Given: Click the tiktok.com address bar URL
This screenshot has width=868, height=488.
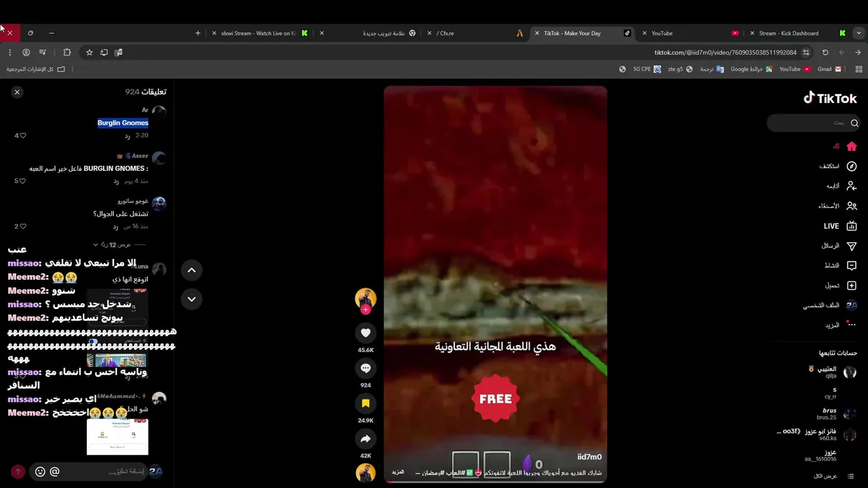Looking at the screenshot, I should click(x=726, y=52).
